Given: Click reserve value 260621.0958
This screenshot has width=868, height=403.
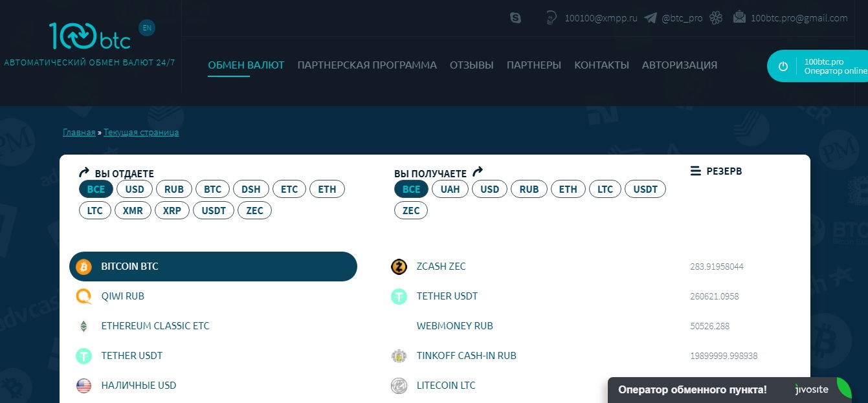Looking at the screenshot, I should 715,296.
